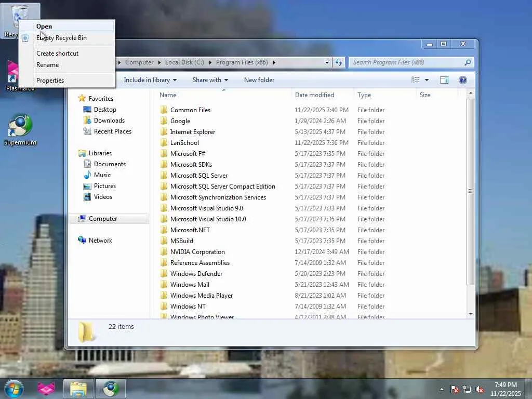532x399 pixels.
Task: Sort by the Name column header
Action: 224,95
